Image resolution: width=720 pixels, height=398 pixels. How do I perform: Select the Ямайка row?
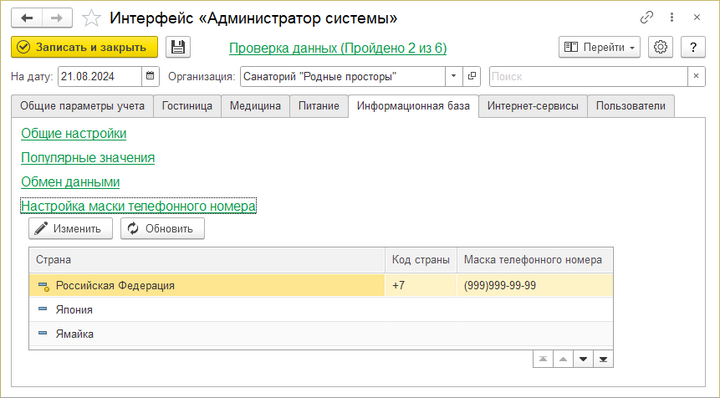321,334
